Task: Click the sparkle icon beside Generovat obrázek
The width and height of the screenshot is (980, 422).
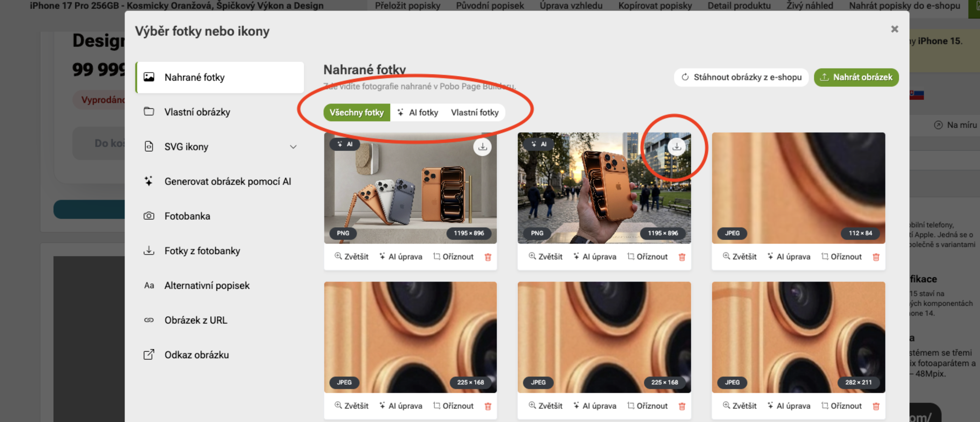Action: (148, 181)
